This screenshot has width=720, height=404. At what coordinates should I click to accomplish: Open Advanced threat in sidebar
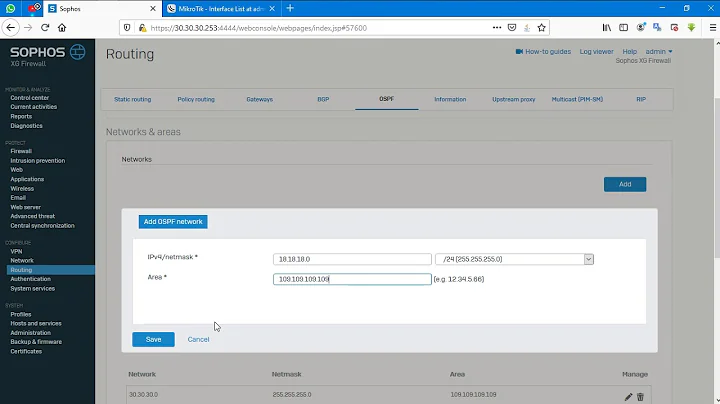pos(33,216)
